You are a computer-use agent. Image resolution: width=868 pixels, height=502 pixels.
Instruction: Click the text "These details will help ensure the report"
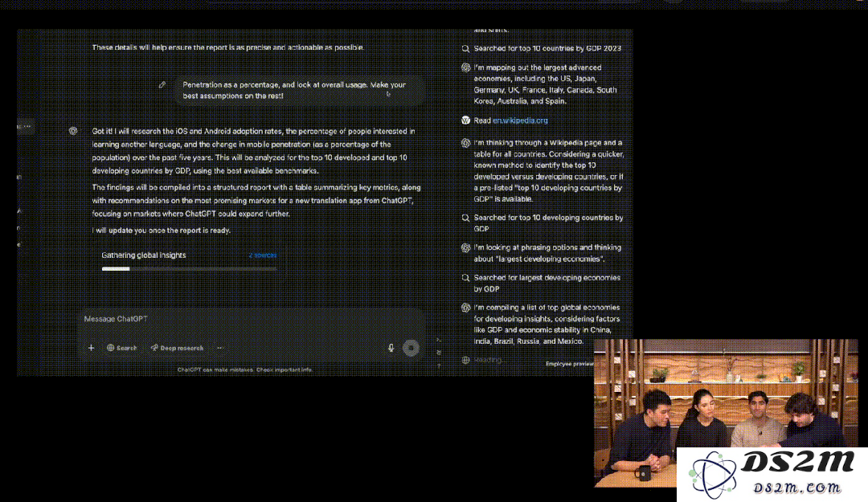click(x=228, y=47)
